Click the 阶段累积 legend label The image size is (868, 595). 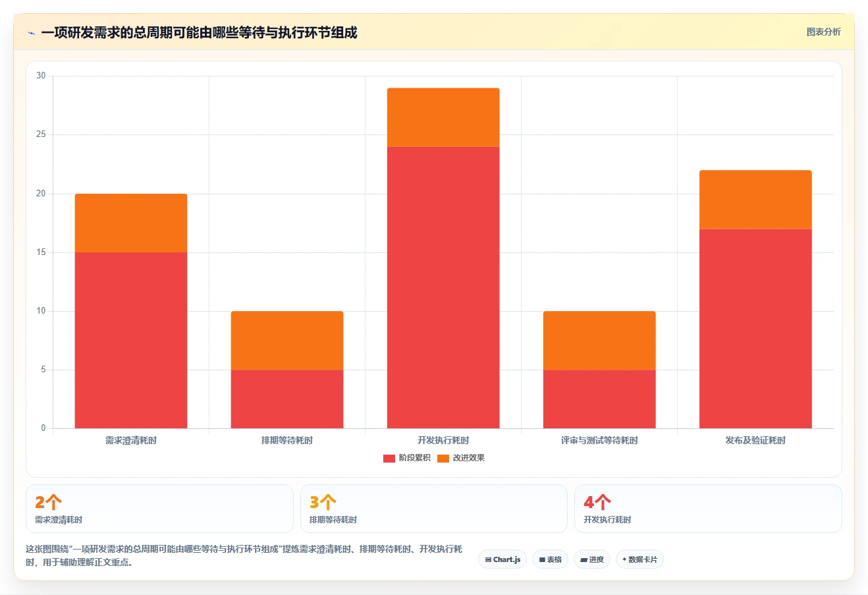pyautogui.click(x=414, y=458)
